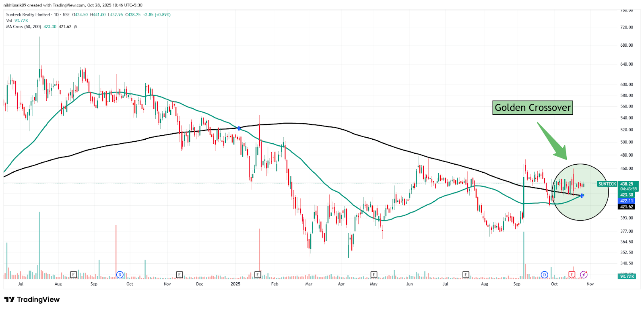Image resolution: width=644 pixels, height=310 pixels.
Task: Click the earnings E marker in November 2024
Action: coord(180,275)
